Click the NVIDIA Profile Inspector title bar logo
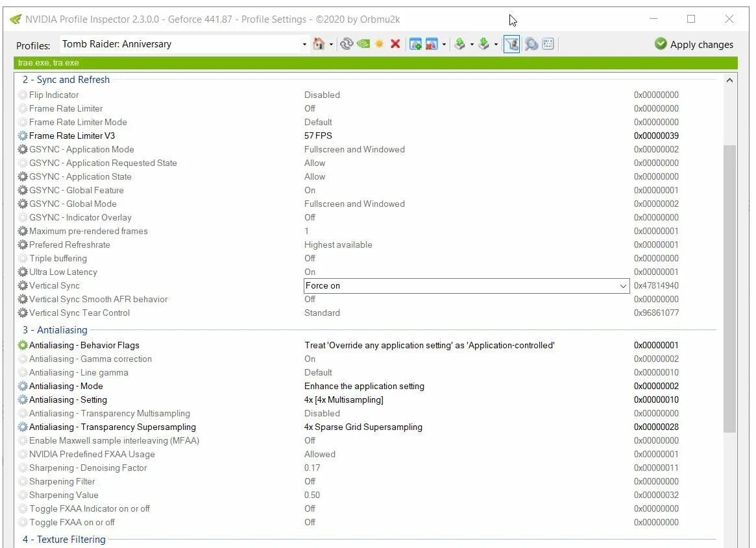Image resolution: width=756 pixels, height=548 pixels. click(x=16, y=19)
